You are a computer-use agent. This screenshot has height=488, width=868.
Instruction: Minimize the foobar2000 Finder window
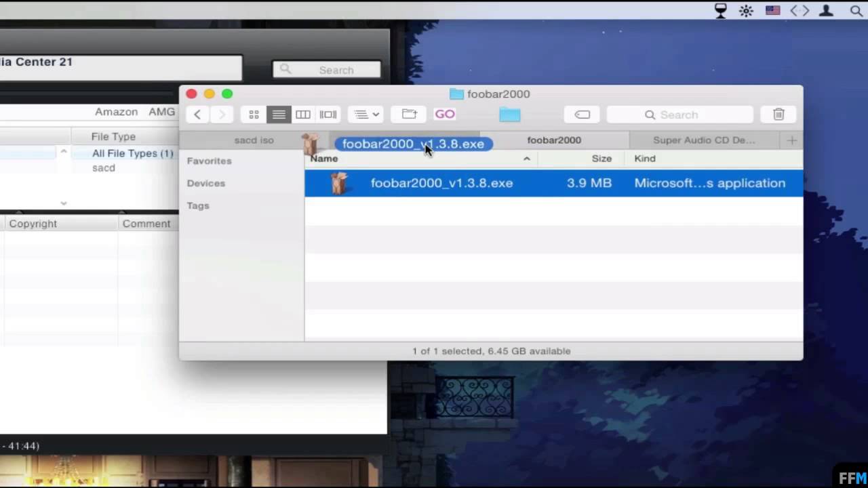tap(209, 94)
